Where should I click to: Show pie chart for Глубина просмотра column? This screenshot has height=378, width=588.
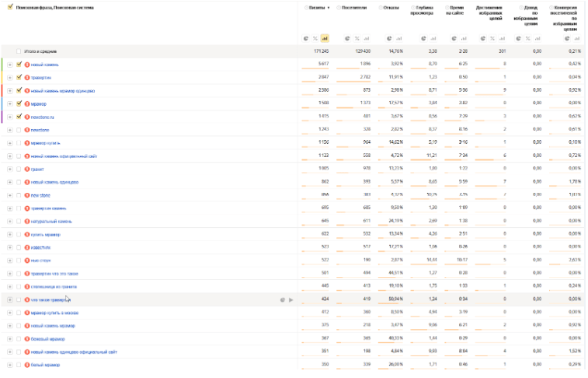pyautogui.click(x=423, y=38)
